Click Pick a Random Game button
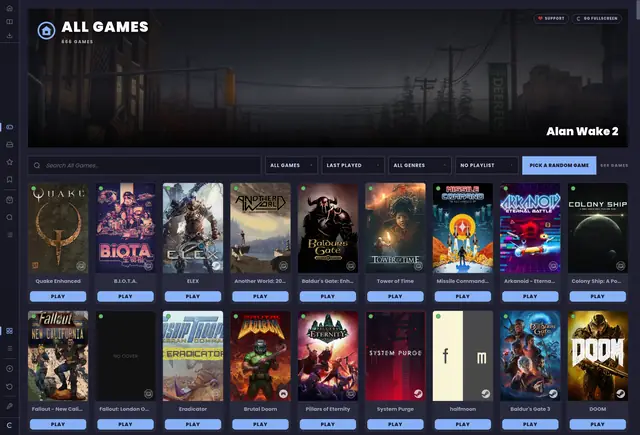 [x=559, y=165]
